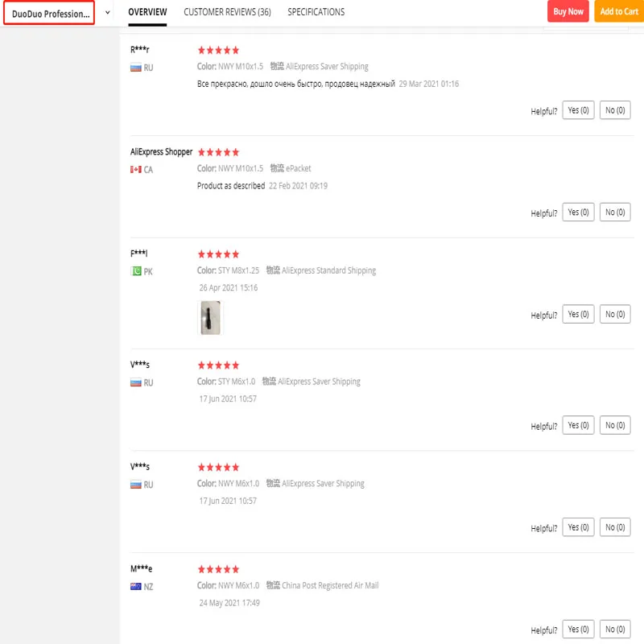Vote No on M***e's review
644x644 pixels.
coord(615,630)
